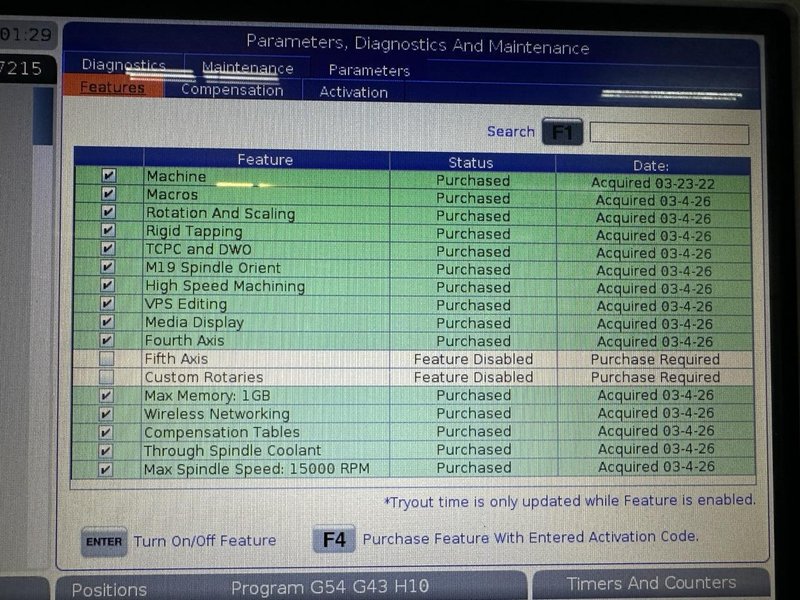Screen dimensions: 800x600
Task: Uncheck the Macros feature checkbox
Action: tap(108, 194)
